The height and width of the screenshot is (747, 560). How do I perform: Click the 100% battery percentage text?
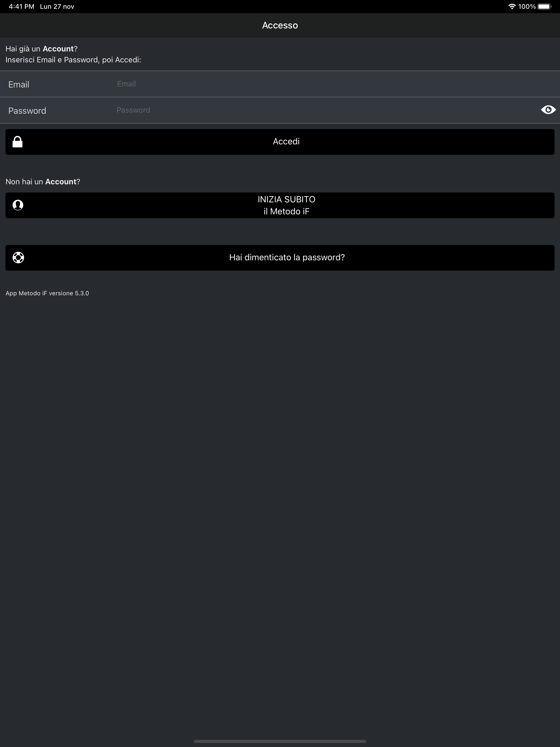coord(527,6)
